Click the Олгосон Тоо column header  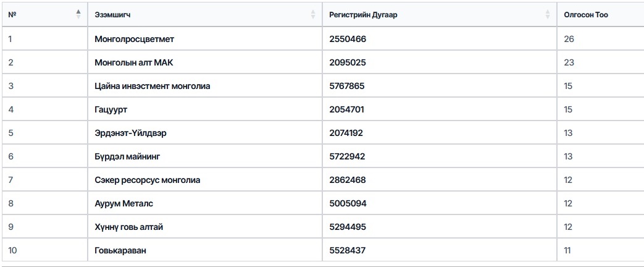tap(586, 14)
